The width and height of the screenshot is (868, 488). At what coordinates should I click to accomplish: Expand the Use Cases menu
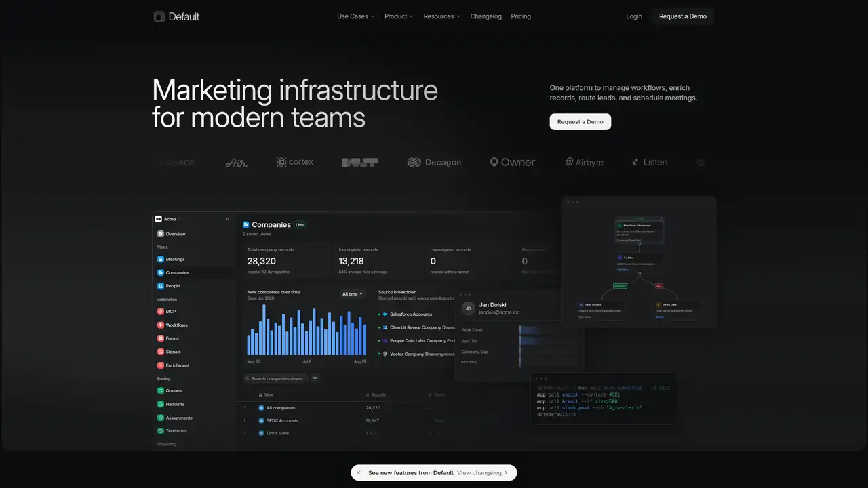(355, 16)
